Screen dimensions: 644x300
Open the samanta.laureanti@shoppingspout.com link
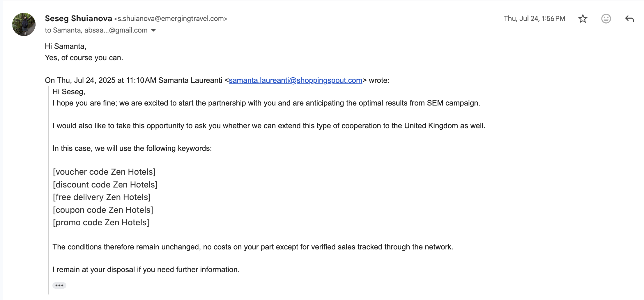pyautogui.click(x=296, y=80)
